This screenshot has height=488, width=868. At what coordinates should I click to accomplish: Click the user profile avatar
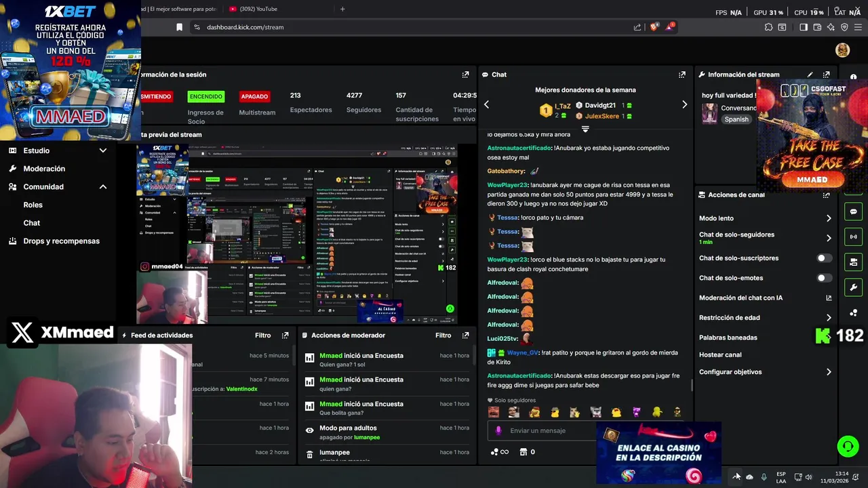[x=843, y=50]
